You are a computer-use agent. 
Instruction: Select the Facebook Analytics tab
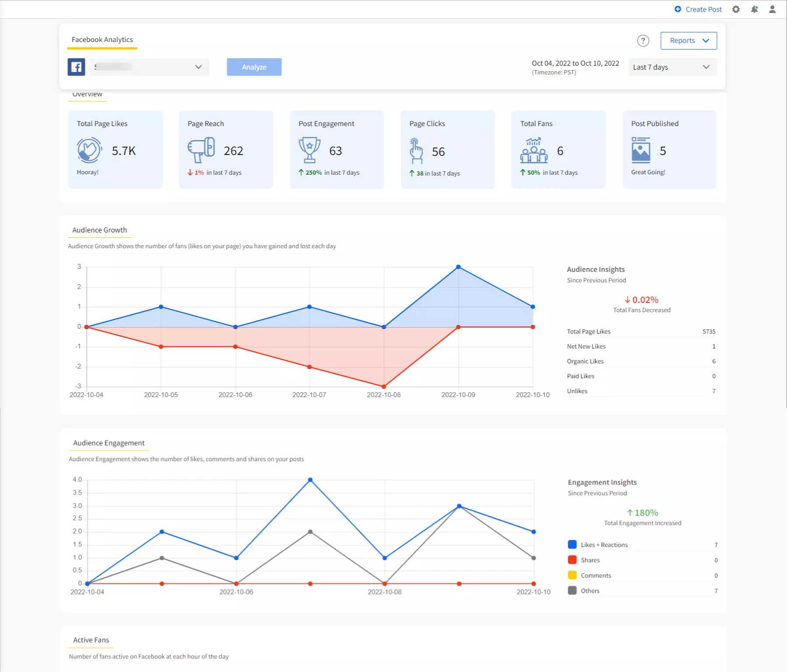102,39
